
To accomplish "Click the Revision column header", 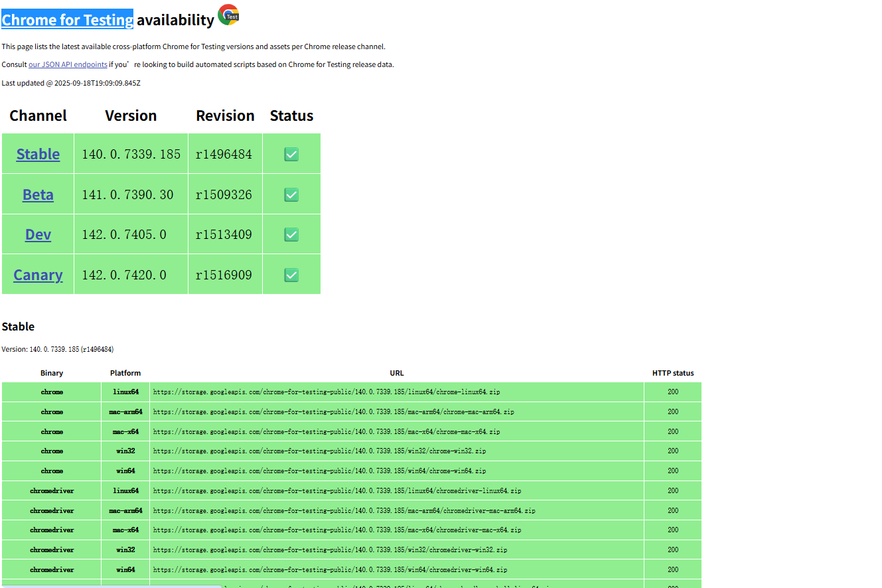I will click(x=225, y=115).
